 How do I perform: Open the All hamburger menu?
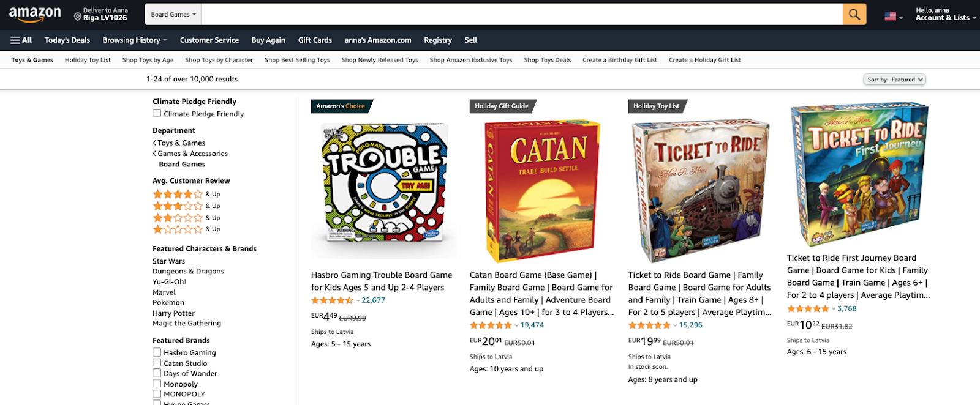point(20,40)
